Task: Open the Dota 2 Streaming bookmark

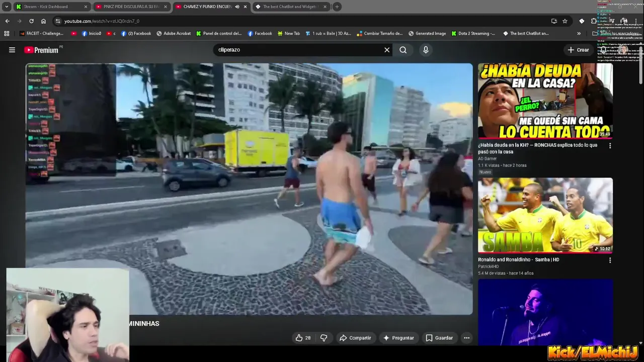Action: 473,33
